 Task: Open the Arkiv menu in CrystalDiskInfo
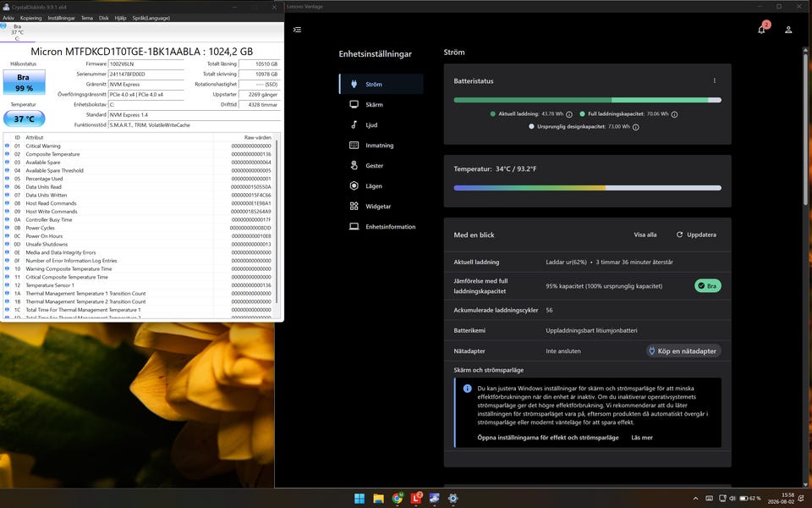point(8,18)
